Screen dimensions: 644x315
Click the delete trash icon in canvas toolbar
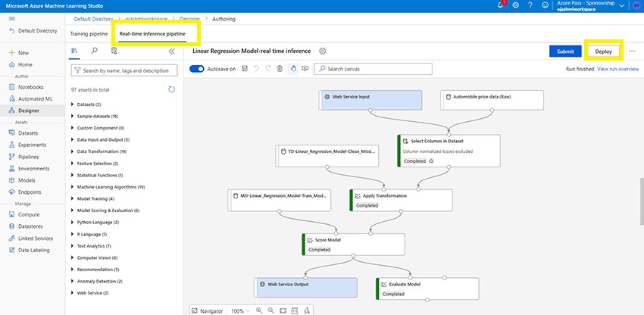click(280, 69)
